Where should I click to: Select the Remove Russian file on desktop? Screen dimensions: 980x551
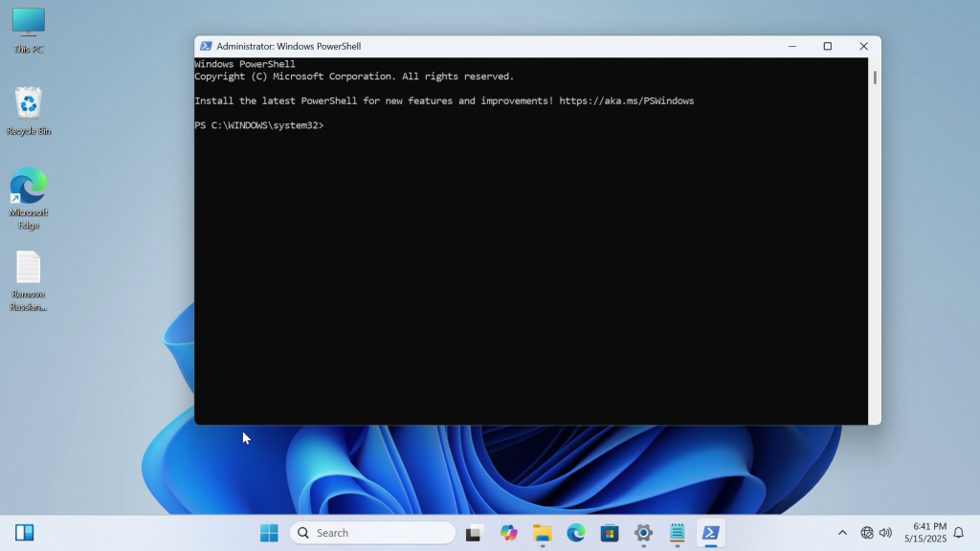click(x=29, y=281)
